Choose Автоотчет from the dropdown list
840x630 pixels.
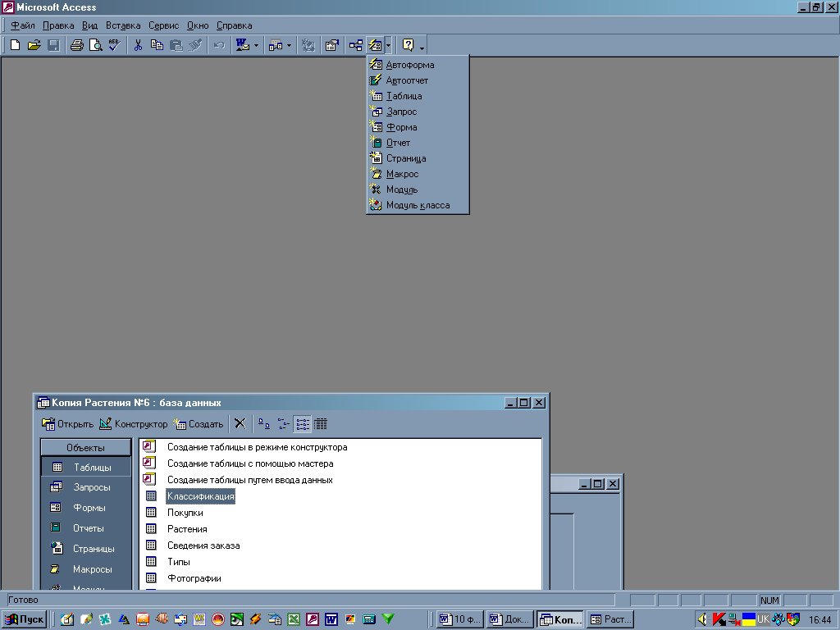point(418,80)
